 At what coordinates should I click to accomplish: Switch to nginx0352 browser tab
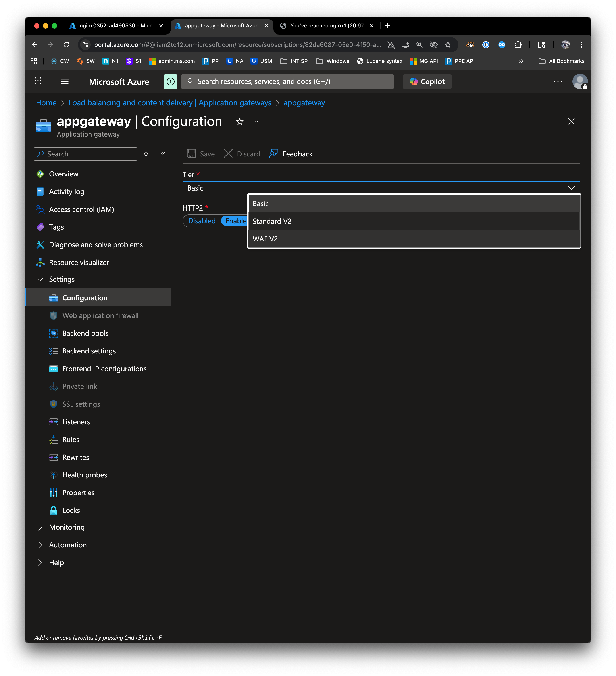[116, 26]
